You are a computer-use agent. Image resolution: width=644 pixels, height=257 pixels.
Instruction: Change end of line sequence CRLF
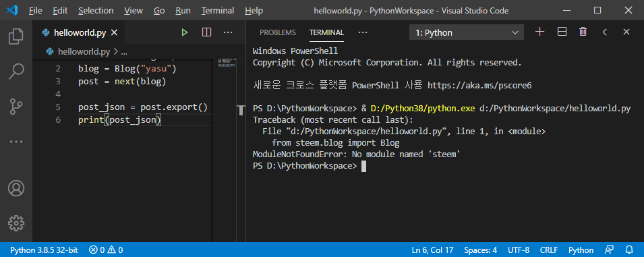549,250
